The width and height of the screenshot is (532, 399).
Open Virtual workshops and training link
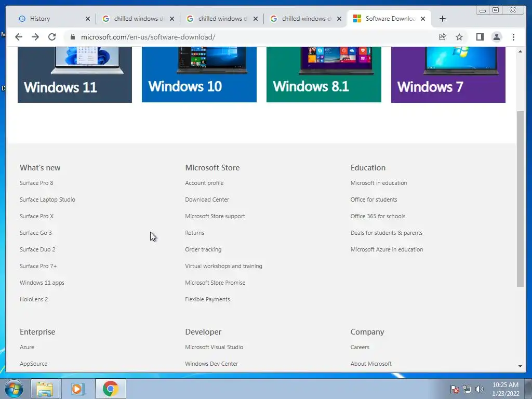(223, 266)
